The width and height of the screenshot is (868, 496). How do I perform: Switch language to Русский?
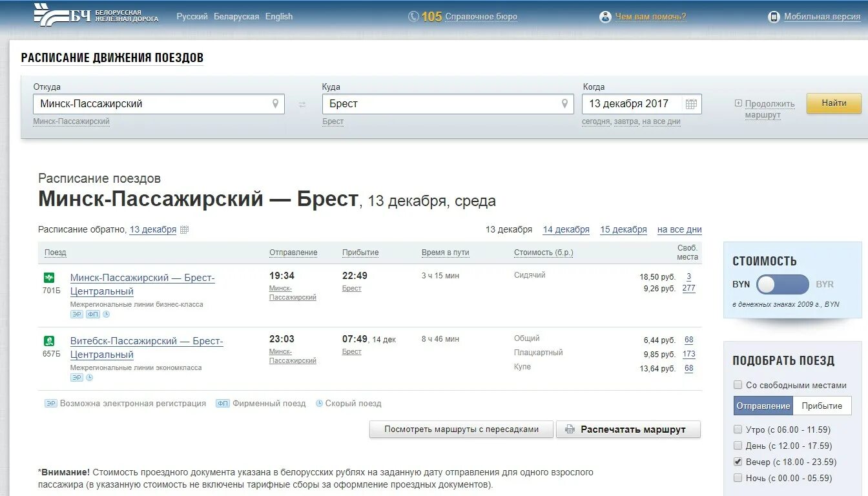pyautogui.click(x=192, y=17)
